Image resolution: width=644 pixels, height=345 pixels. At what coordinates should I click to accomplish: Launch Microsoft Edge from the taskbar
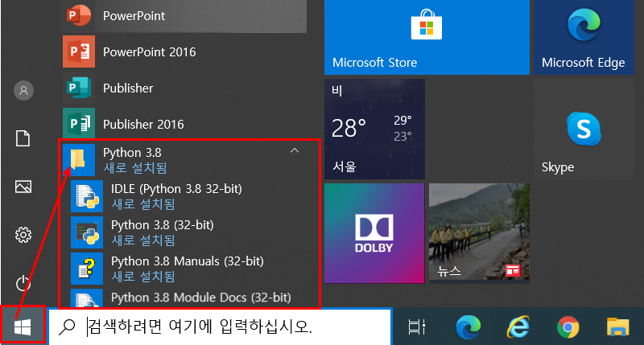(x=469, y=327)
